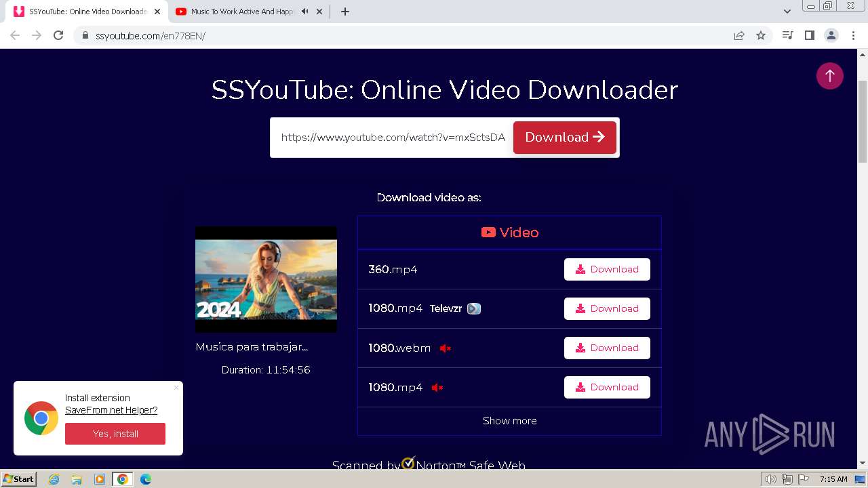Download the 1080.webm video
868x488 pixels.
click(x=607, y=348)
